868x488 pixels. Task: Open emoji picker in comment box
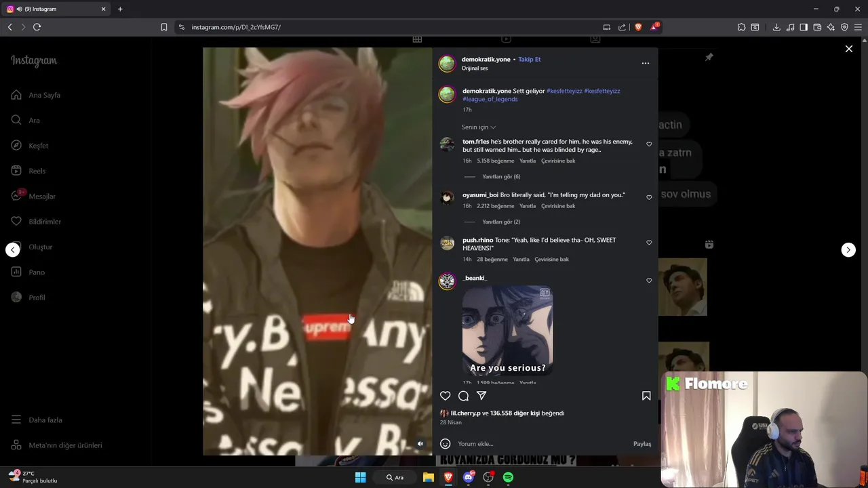tap(445, 444)
